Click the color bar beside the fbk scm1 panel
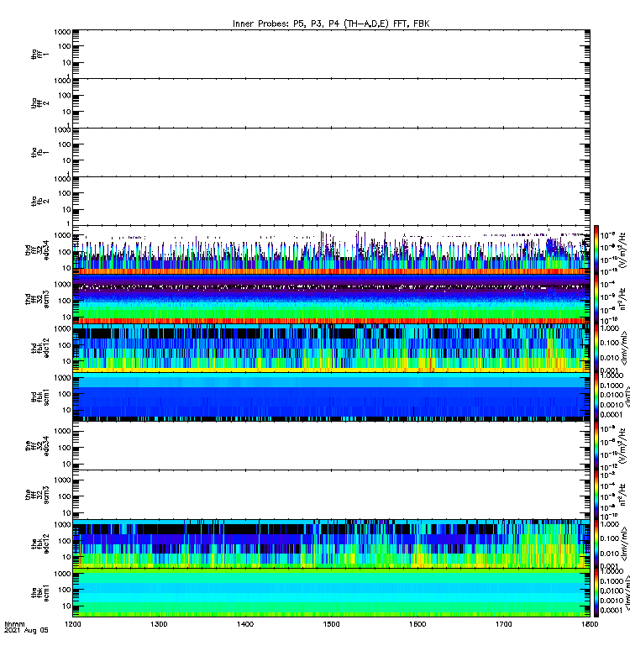 [x=596, y=592]
